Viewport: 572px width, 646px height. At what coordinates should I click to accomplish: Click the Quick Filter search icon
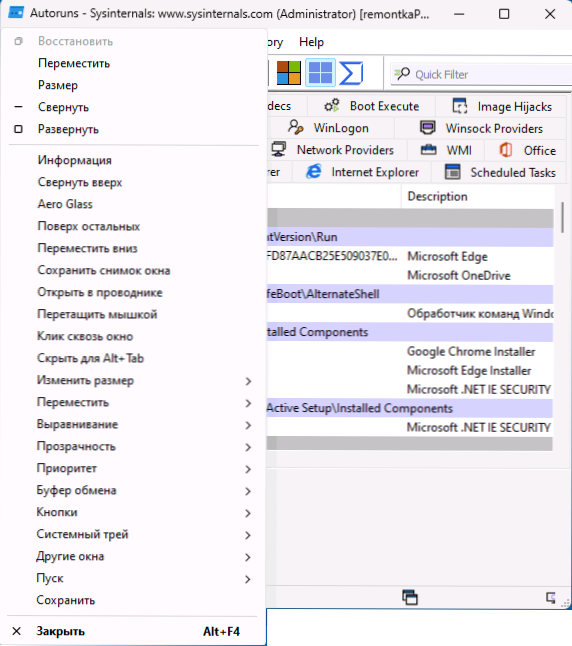(402, 74)
